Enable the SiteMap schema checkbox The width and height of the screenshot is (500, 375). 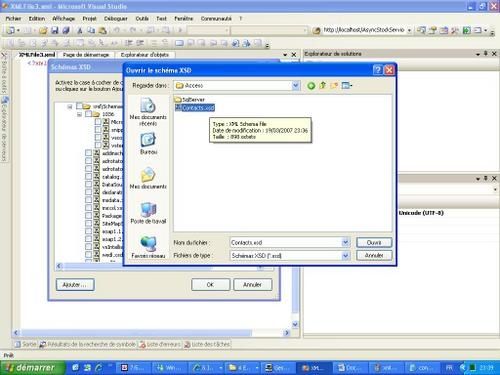(88, 223)
